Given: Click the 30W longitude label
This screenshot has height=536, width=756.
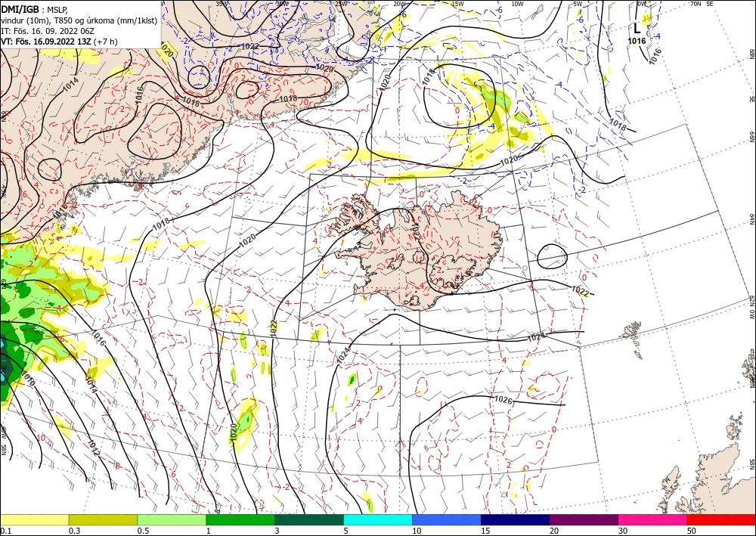Looking at the screenshot, I should tap(282, 4).
